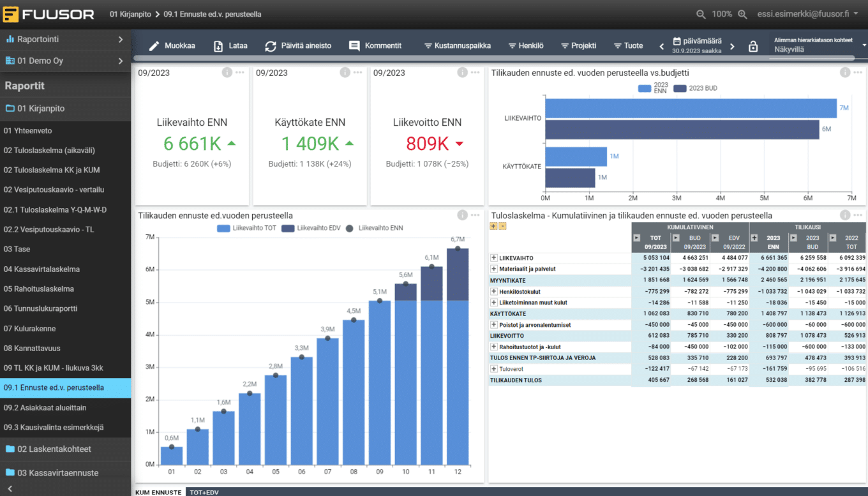The height and width of the screenshot is (496, 868).
Task: Open 02 Laskentakohteet folder in sidebar
Action: 54,449
